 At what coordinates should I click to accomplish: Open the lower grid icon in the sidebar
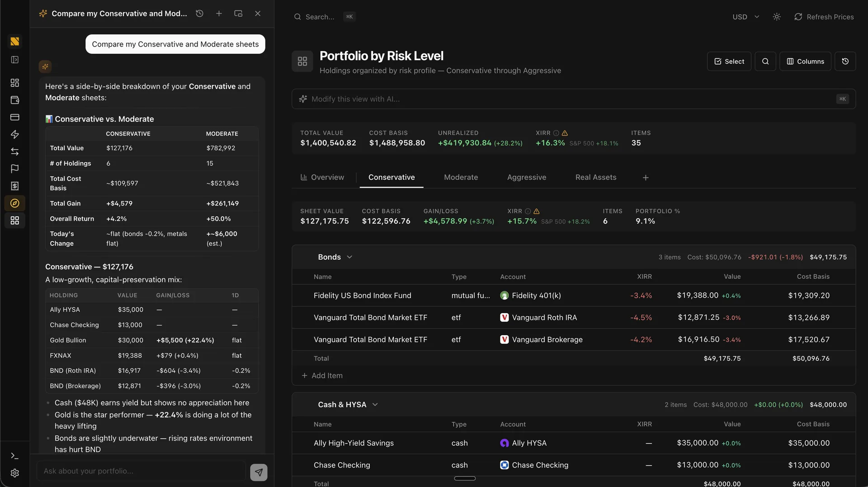point(15,220)
